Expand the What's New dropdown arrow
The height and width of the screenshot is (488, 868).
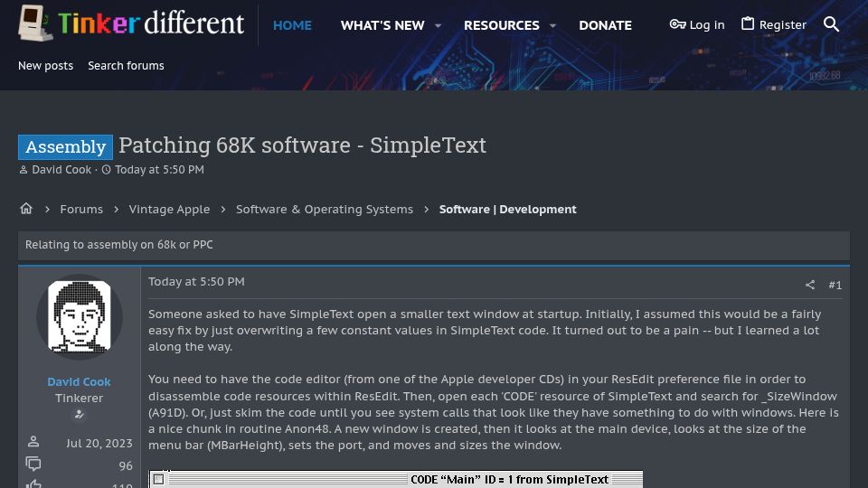438,25
